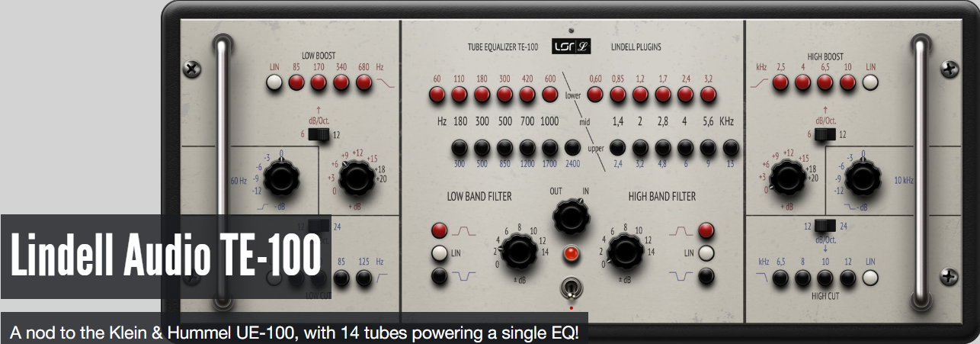
Task: Enable Low Band Filter red boost button
Action: (x=440, y=230)
